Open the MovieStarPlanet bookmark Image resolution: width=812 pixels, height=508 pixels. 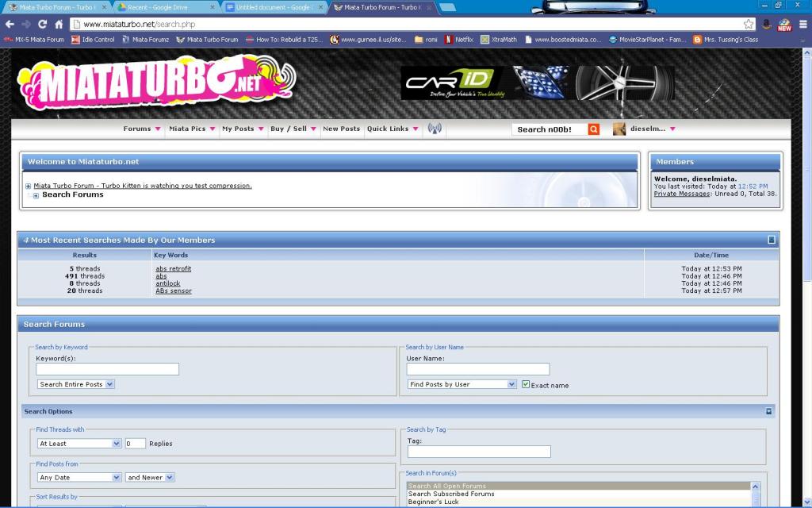647,40
